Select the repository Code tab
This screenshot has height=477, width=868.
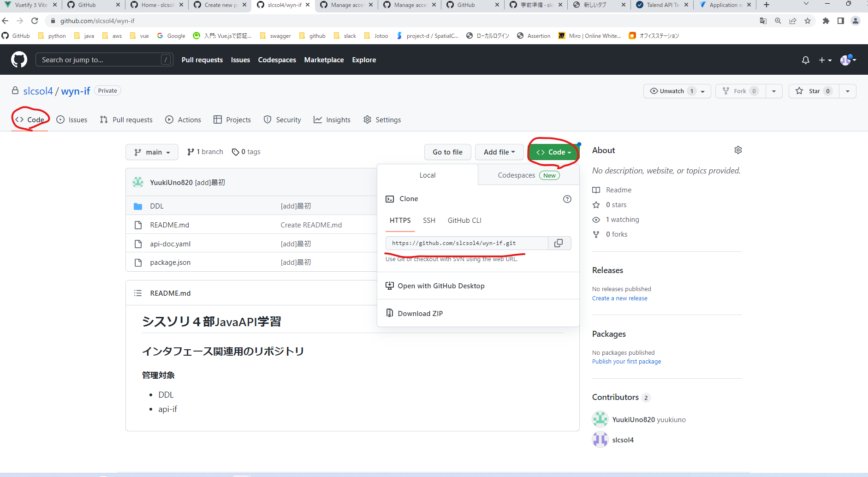(x=30, y=120)
